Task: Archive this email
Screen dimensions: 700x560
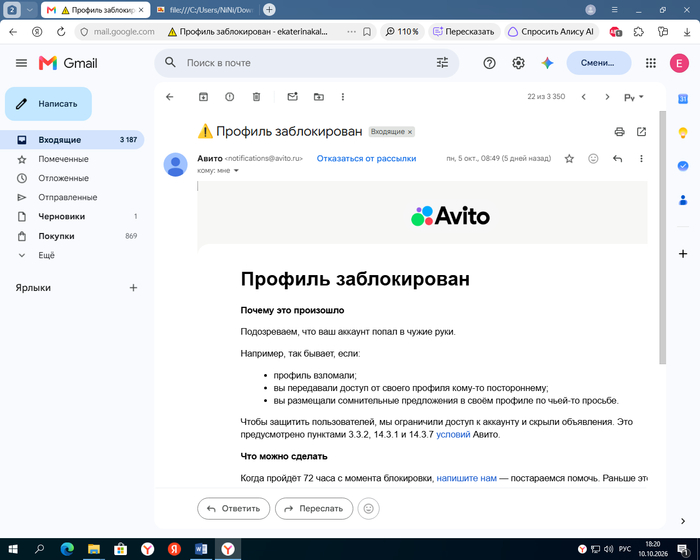Action: coord(203,97)
